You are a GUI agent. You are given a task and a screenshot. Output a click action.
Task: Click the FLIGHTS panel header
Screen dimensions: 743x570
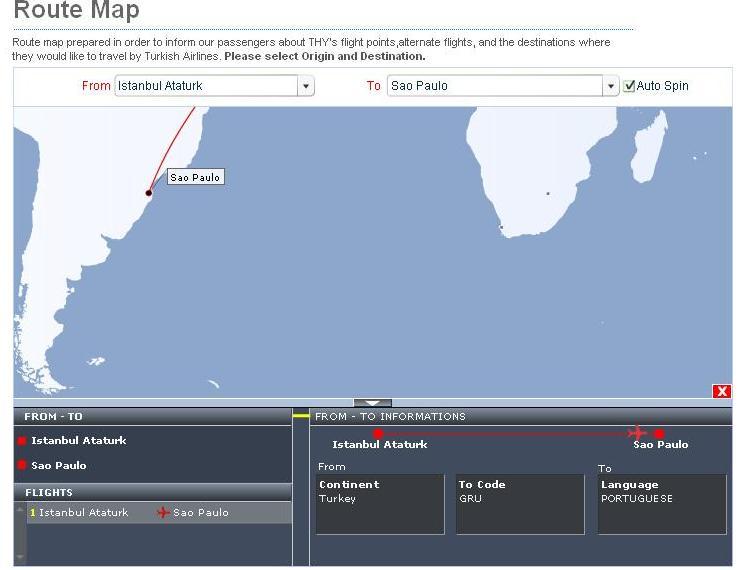(153, 492)
